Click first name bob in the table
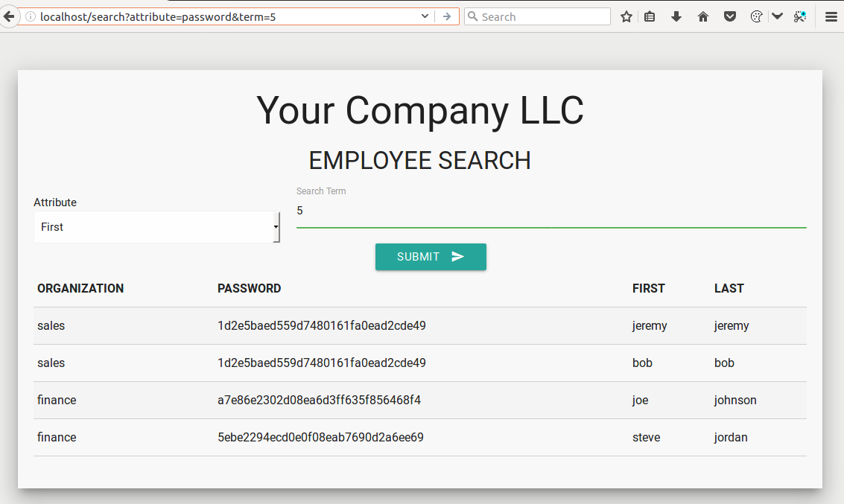Screen dimensions: 844x504 click(x=642, y=363)
